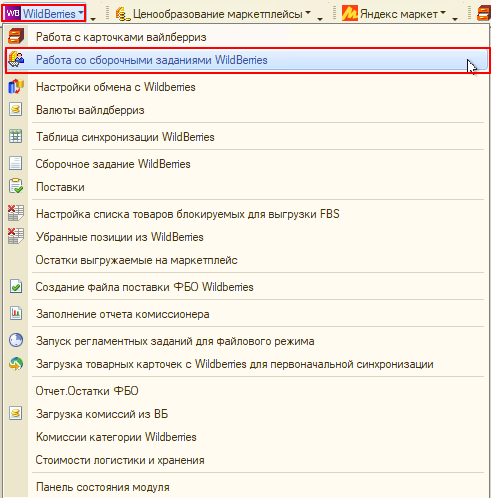Expand toolbar options arrow after Яндекс маркет
The height and width of the screenshot is (498, 491).
455,19
